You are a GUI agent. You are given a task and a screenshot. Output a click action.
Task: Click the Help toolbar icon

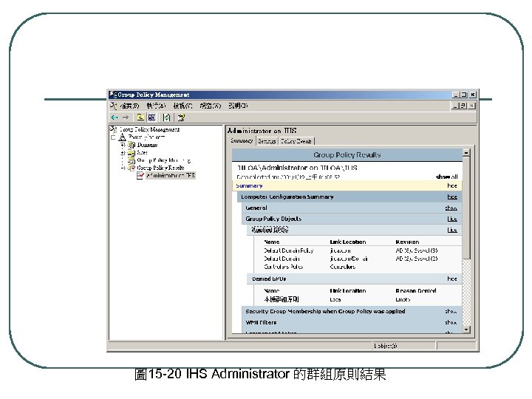(x=181, y=117)
